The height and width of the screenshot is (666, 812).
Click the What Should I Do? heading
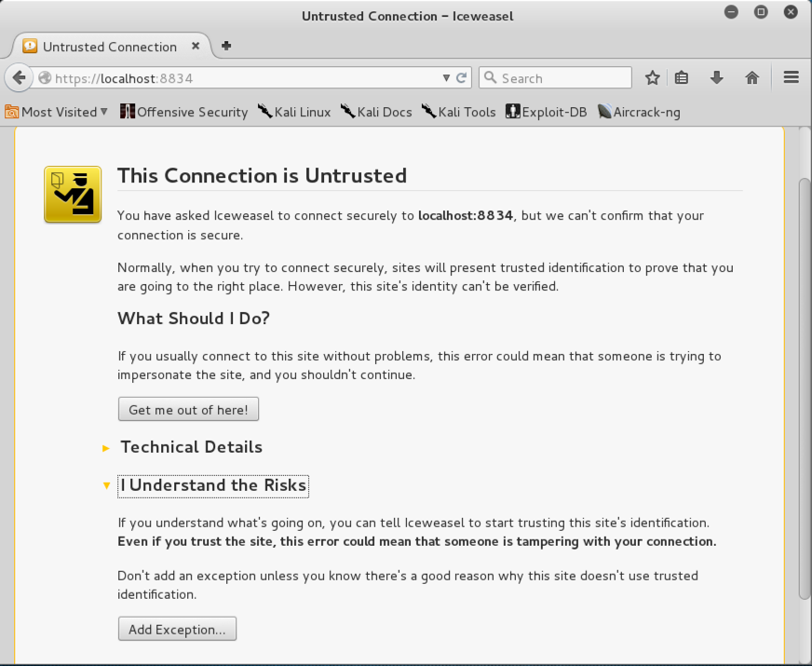click(194, 318)
